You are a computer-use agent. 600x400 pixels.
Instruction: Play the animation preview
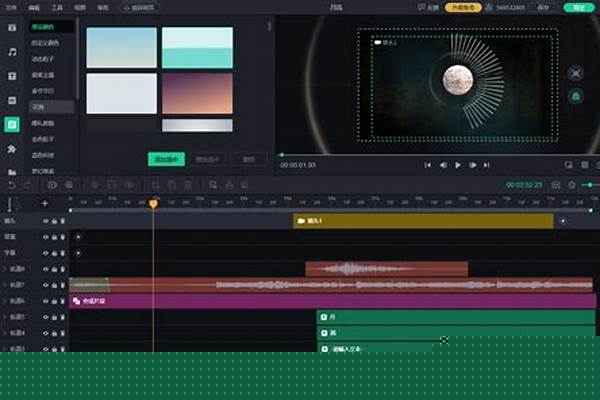pyautogui.click(x=458, y=165)
